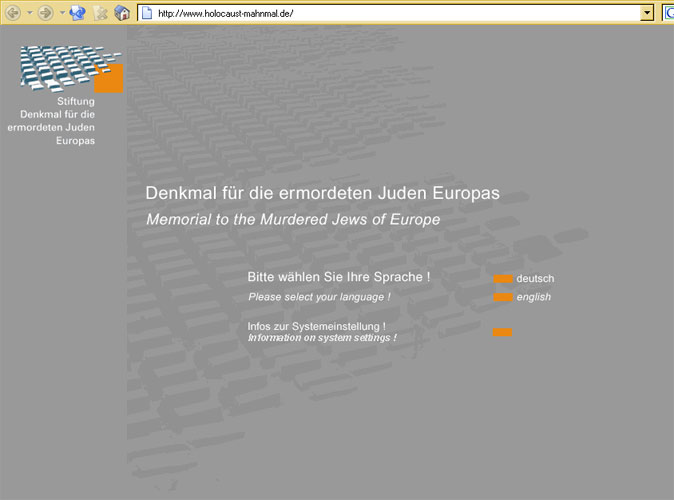674x500 pixels.
Task: Click the browser Back arrow button
Action: 13,13
